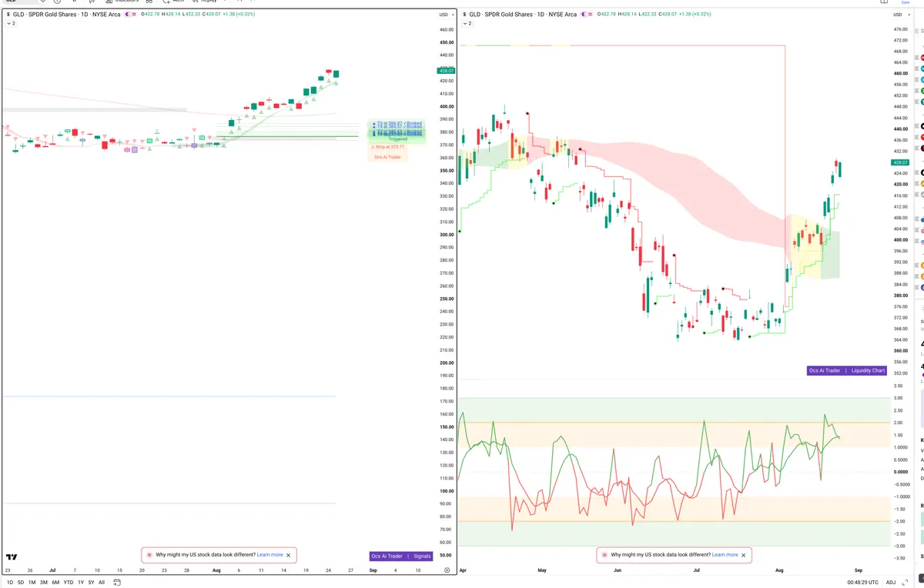Screen dimensions: 924x588
Task: Click the GLD symbol icon in right chart header
Action: [x=464, y=14]
